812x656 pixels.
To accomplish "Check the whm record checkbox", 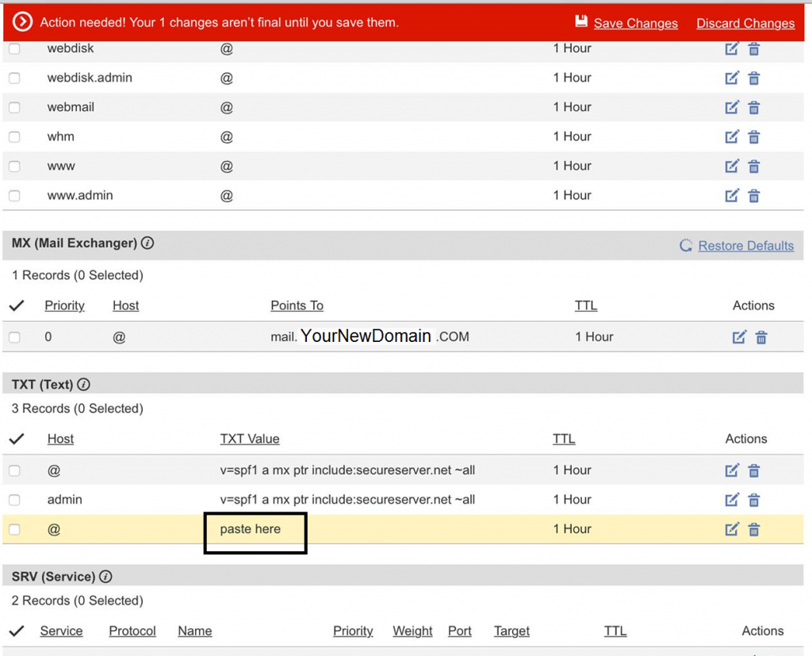I will (14, 136).
